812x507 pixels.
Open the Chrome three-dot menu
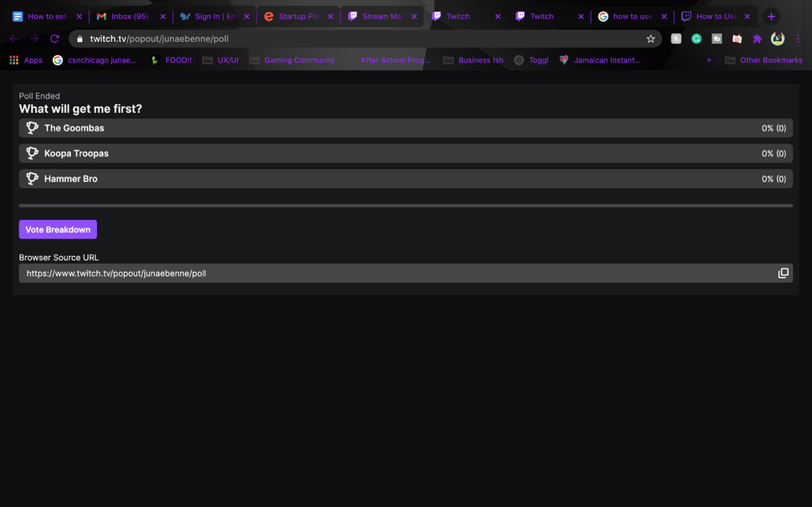coord(798,38)
